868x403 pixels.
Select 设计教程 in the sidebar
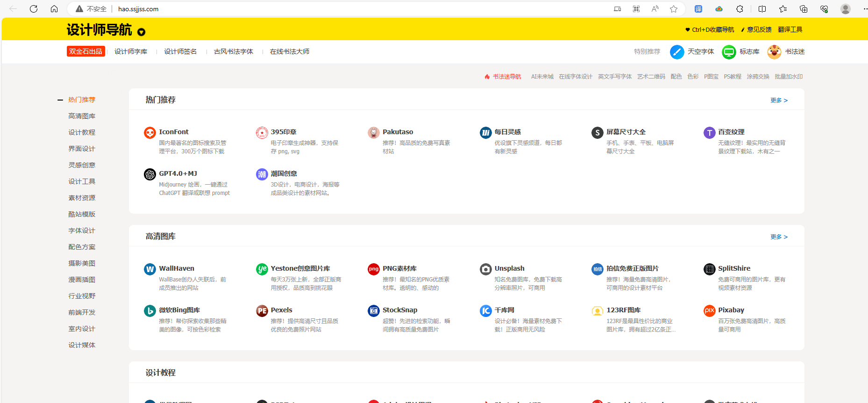click(82, 132)
